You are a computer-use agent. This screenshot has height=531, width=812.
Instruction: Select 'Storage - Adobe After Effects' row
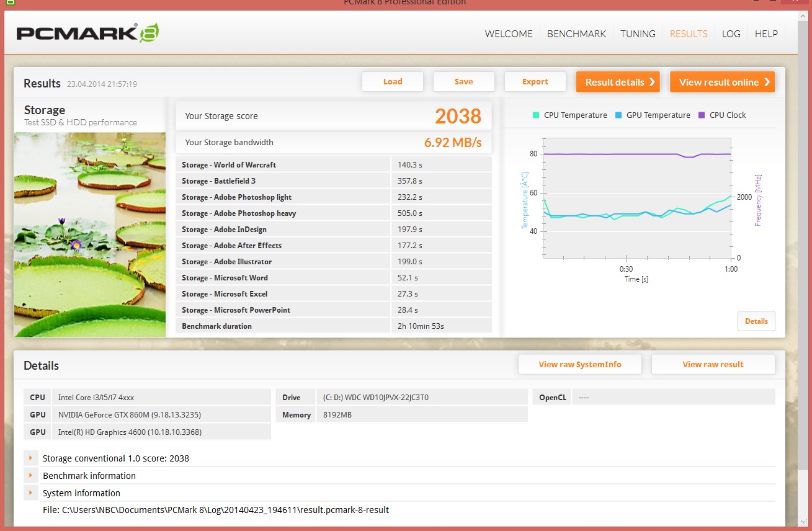coord(334,246)
